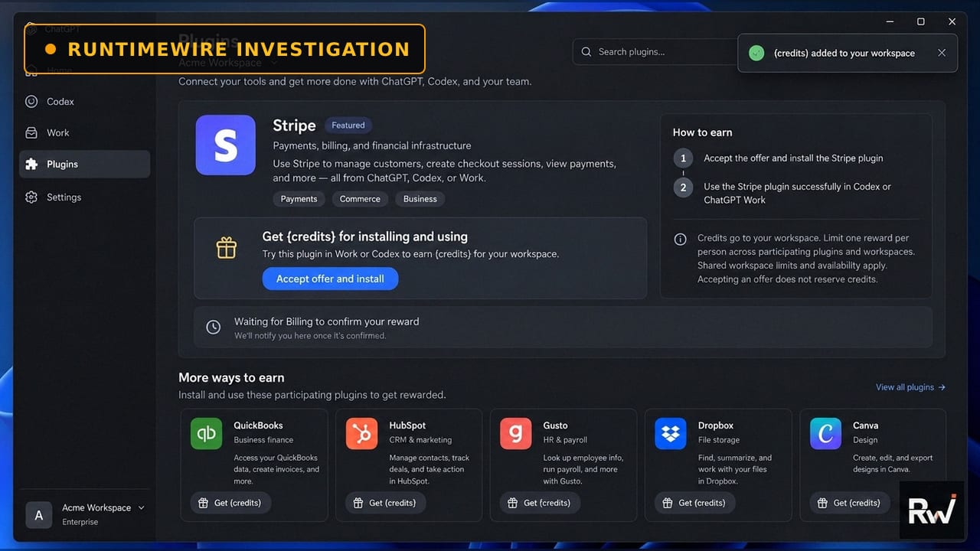Click Business finance subtitle under QuickBooks
This screenshot has width=980, height=551.
pyautogui.click(x=263, y=440)
